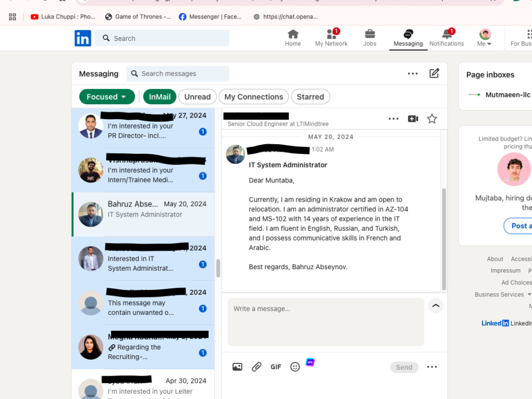Open the chat.openai bookmark

coord(286,16)
